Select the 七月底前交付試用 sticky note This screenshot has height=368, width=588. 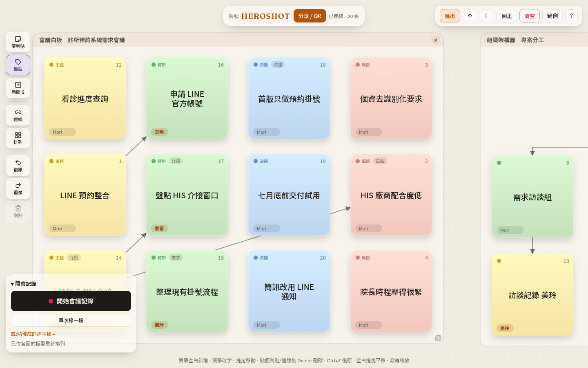click(289, 195)
